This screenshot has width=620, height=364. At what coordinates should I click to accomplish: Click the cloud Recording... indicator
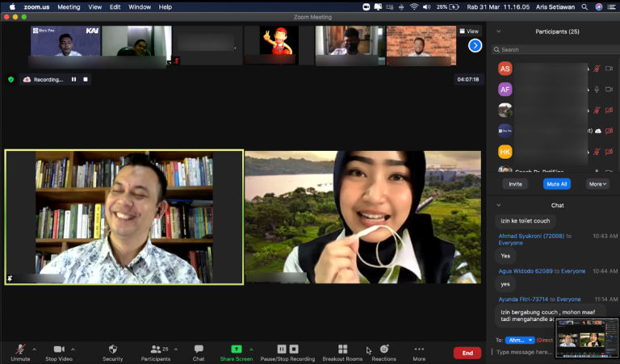[x=43, y=79]
